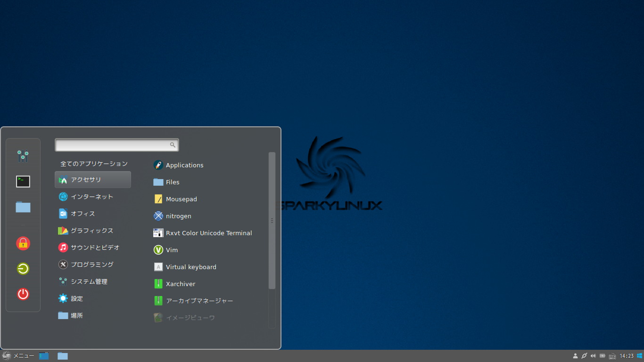Open calendar from 14:23 clock

tap(627, 356)
